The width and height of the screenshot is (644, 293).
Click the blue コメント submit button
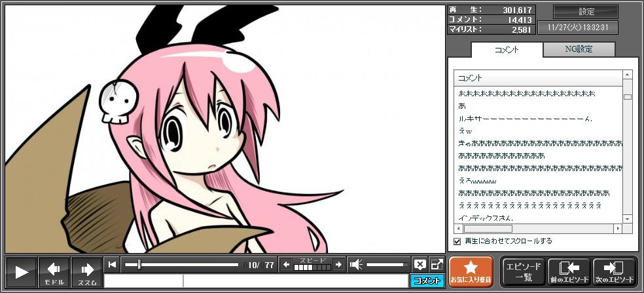tap(427, 281)
